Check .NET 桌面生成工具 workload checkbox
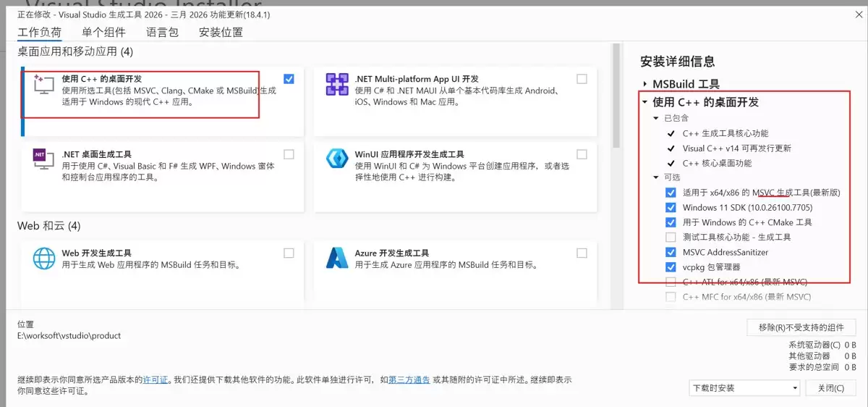 click(289, 154)
